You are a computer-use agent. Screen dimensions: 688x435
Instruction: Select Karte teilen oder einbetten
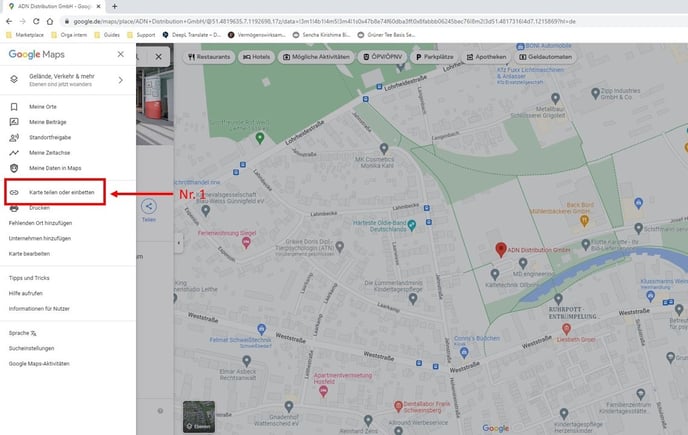pyautogui.click(x=61, y=192)
